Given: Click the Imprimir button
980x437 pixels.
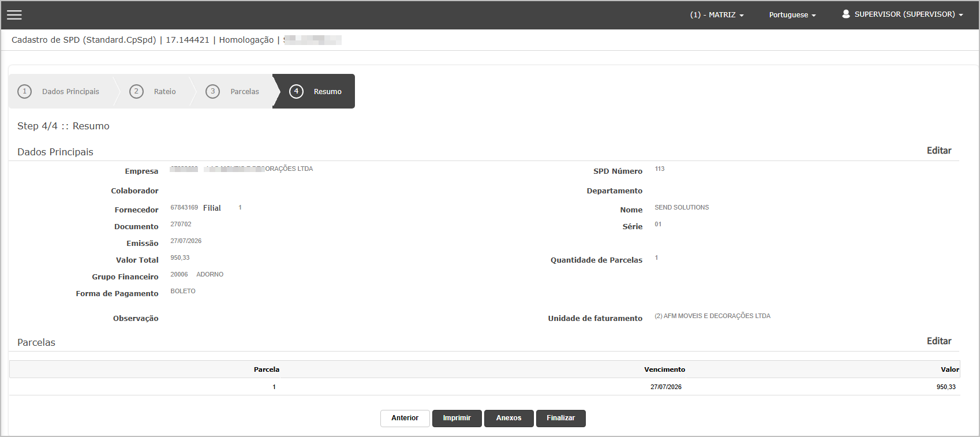Looking at the screenshot, I should (457, 419).
